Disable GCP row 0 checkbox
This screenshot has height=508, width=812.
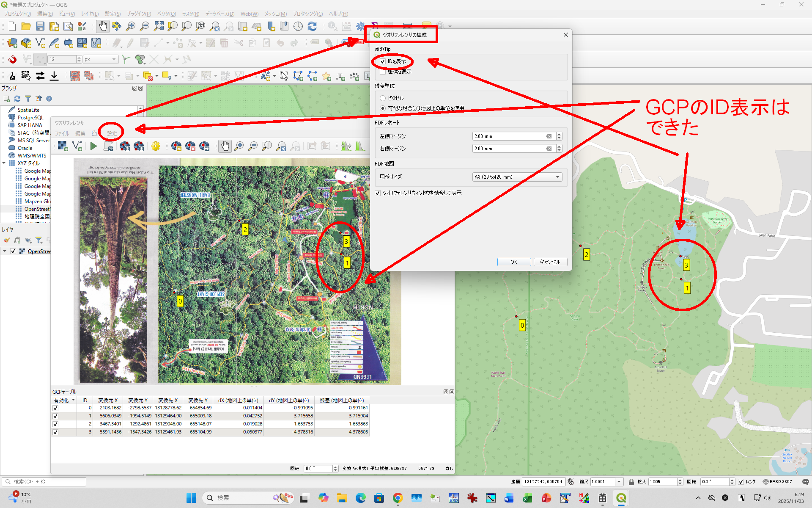click(x=55, y=408)
